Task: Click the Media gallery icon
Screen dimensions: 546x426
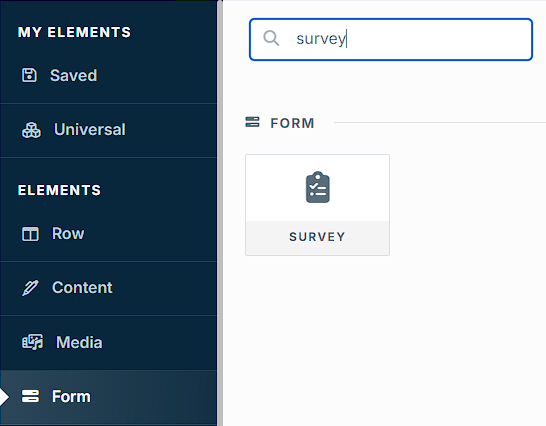Action: click(33, 342)
